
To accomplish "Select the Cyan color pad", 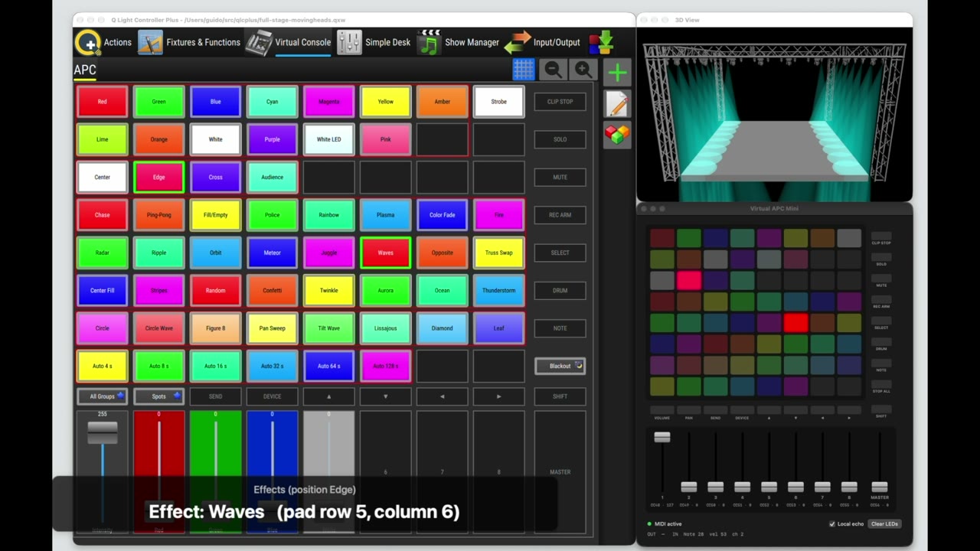I will pyautogui.click(x=273, y=102).
